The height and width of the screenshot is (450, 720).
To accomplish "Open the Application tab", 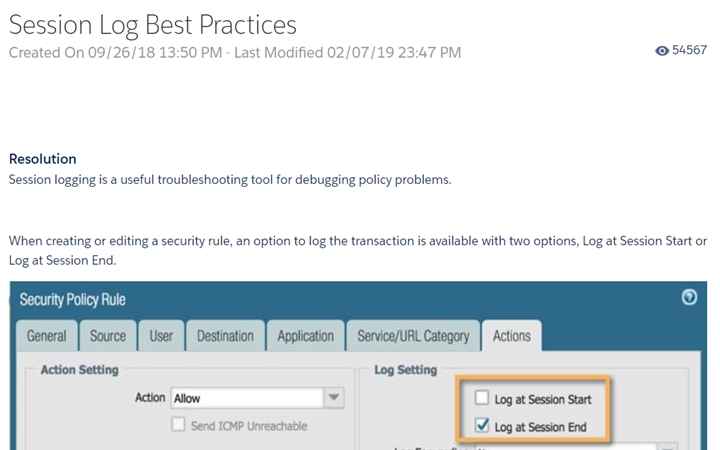I will point(305,336).
